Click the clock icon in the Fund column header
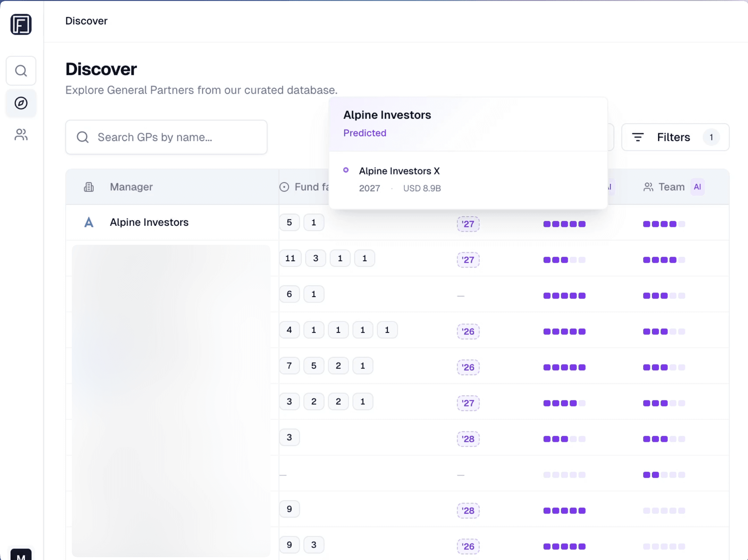The height and width of the screenshot is (560, 748). coord(284,187)
